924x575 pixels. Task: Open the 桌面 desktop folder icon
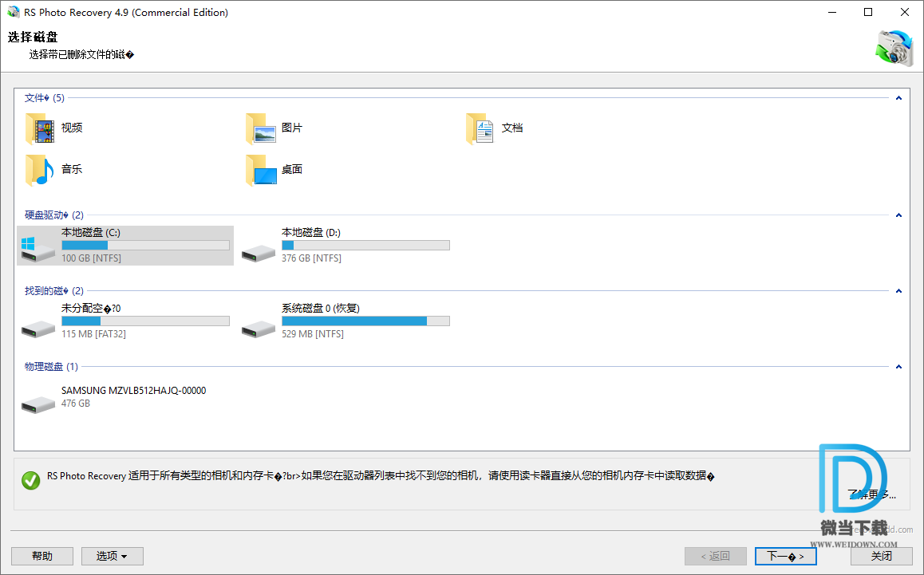coord(260,170)
